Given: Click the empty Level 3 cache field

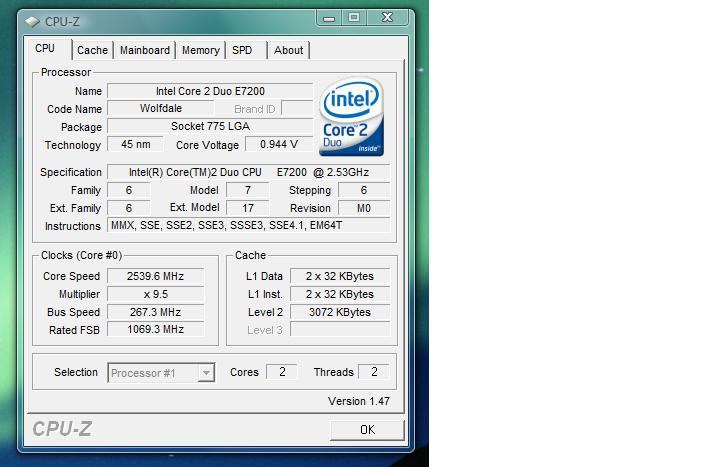Looking at the screenshot, I should (340, 329).
